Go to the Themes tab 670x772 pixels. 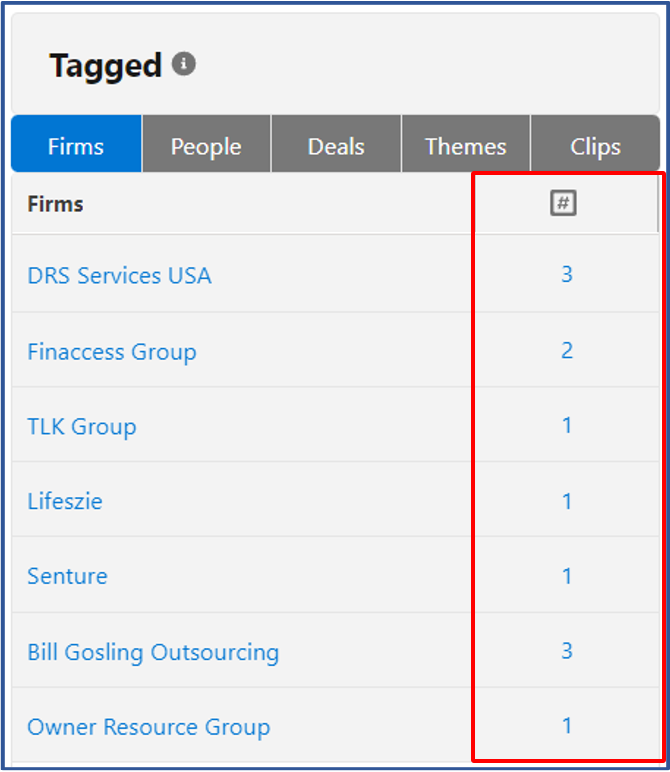[465, 146]
